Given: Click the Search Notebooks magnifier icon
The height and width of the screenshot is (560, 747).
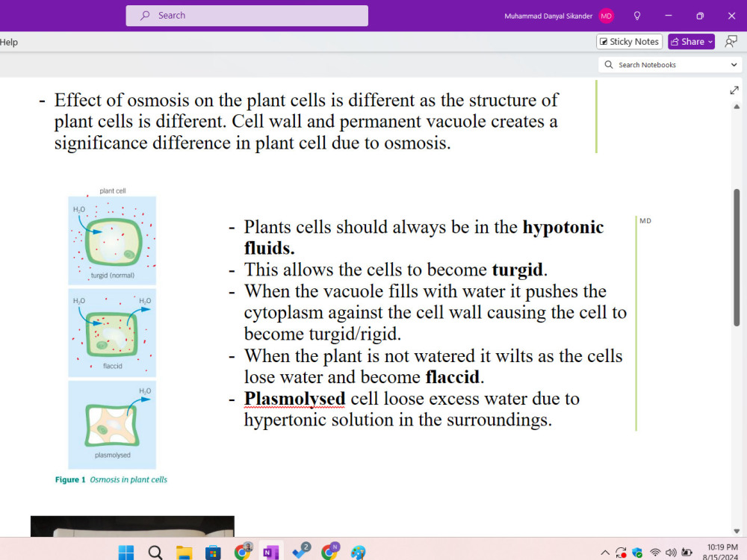Looking at the screenshot, I should 608,65.
